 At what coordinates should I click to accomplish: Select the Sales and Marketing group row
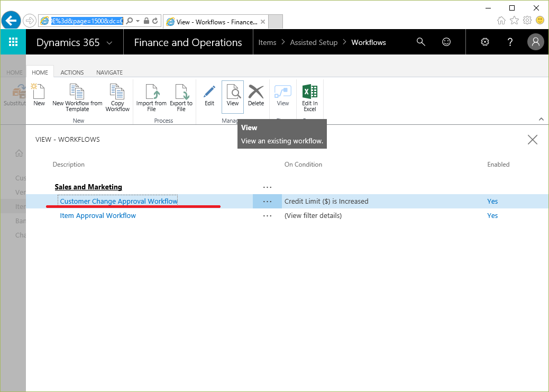(x=88, y=187)
